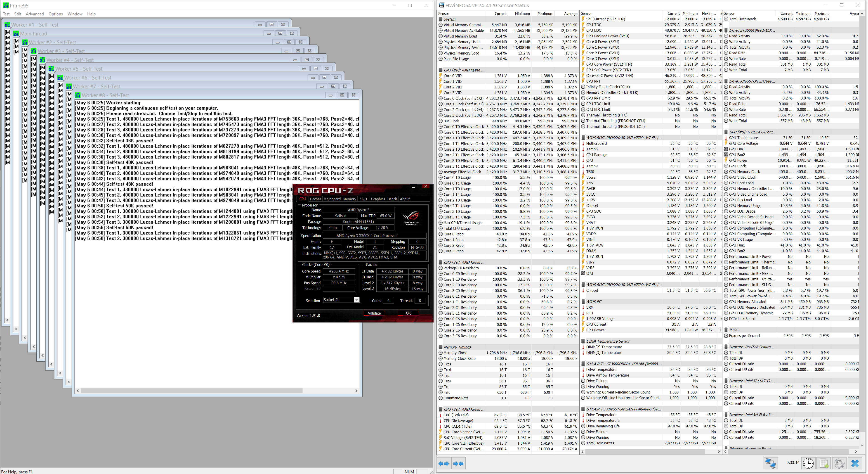Click the Worker #5 Self-Test window icon

(x=51, y=69)
